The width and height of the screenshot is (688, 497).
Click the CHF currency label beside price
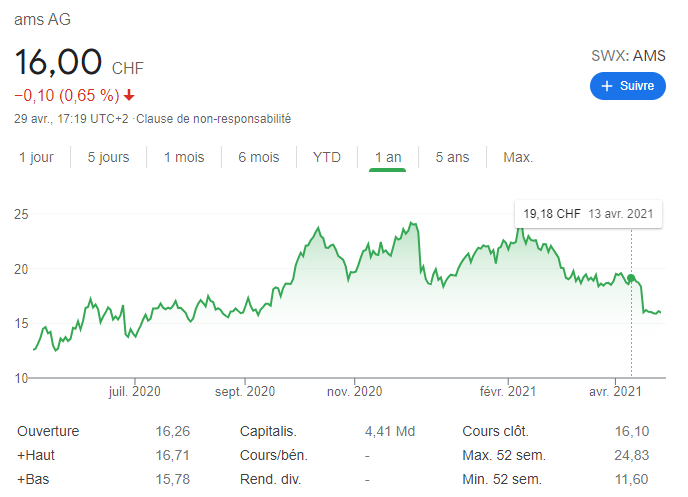(128, 68)
